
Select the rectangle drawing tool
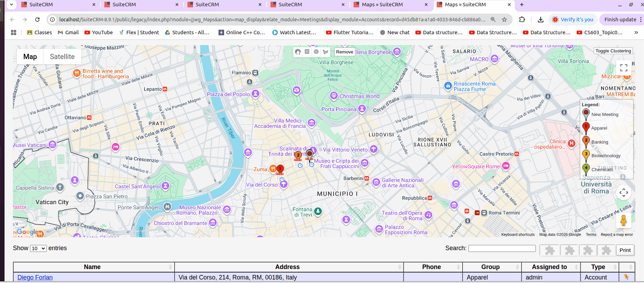[307, 52]
